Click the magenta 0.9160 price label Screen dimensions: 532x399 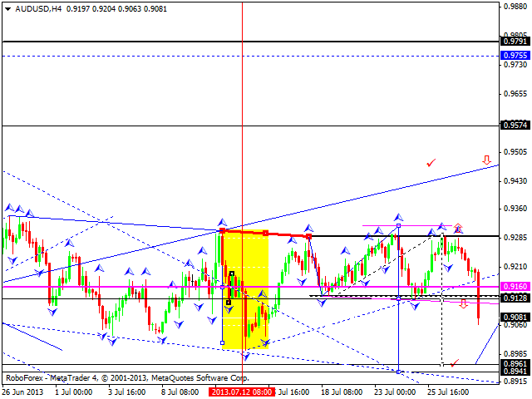[515, 287]
